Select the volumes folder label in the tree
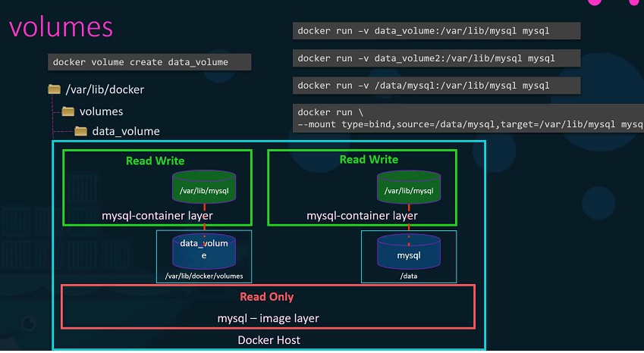Viewport: 644px width, 353px height. point(101,111)
